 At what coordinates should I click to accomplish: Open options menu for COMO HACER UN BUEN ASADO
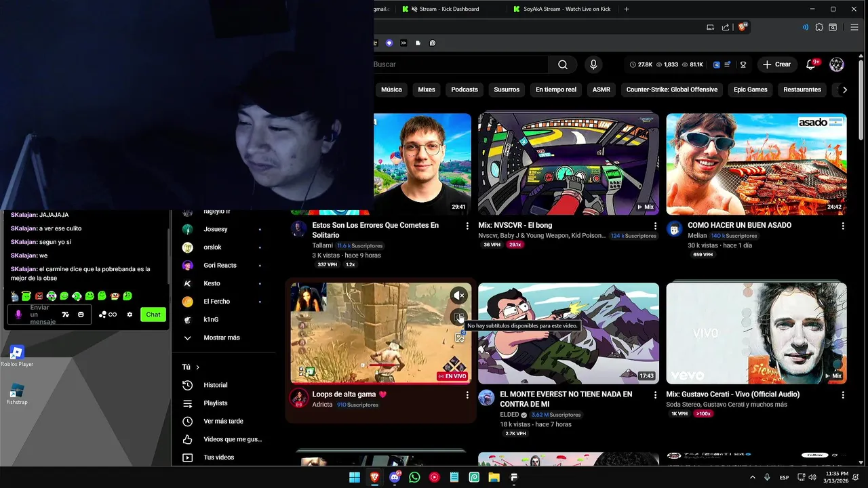tap(843, 226)
